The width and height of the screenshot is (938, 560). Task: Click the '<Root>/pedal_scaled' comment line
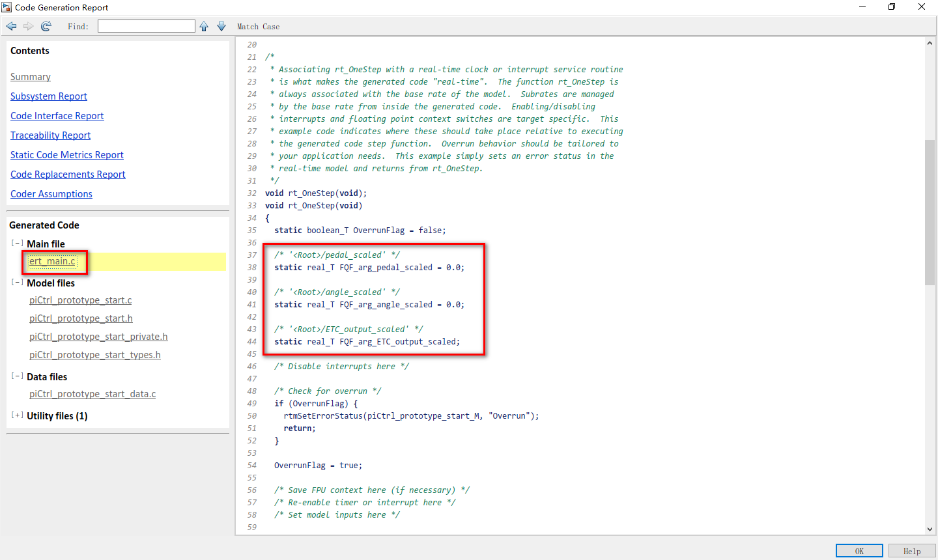coord(337,255)
